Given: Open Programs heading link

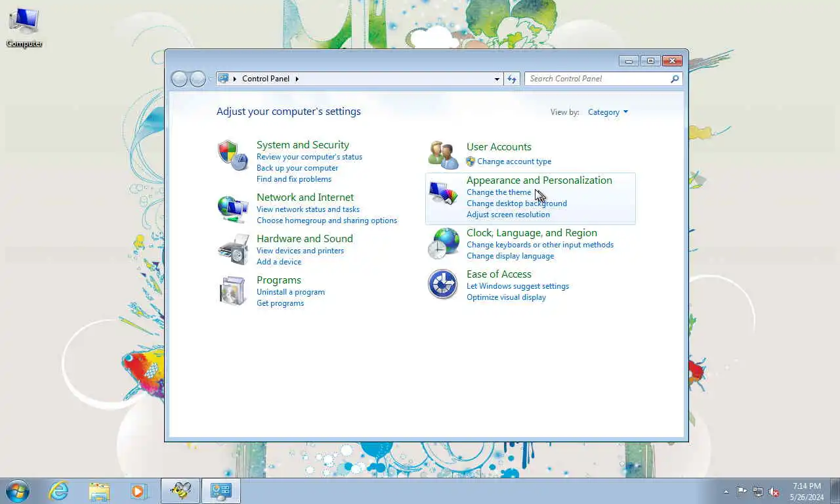Looking at the screenshot, I should pyautogui.click(x=279, y=280).
